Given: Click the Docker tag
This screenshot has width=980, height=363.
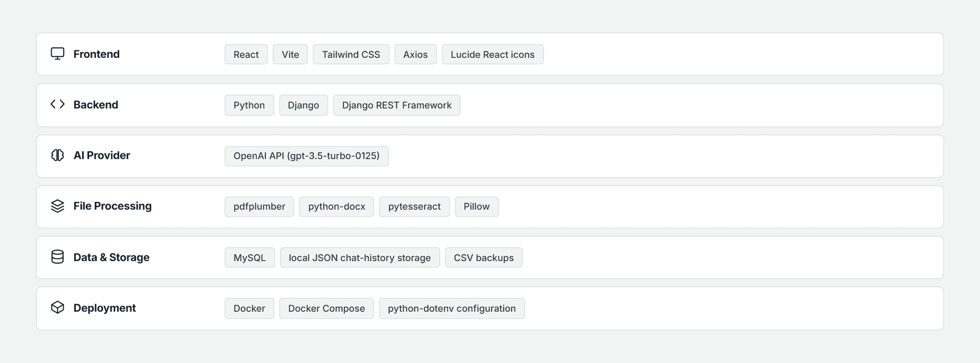Looking at the screenshot, I should [249, 308].
